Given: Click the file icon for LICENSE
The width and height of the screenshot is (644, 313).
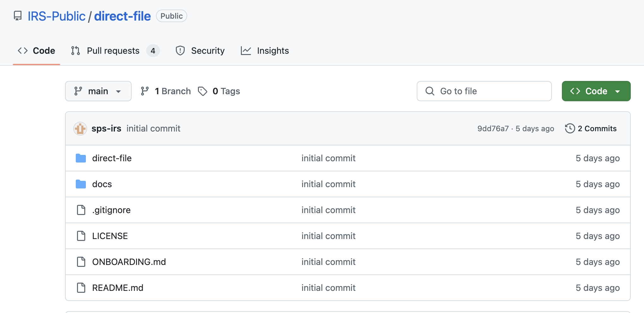Looking at the screenshot, I should [81, 236].
